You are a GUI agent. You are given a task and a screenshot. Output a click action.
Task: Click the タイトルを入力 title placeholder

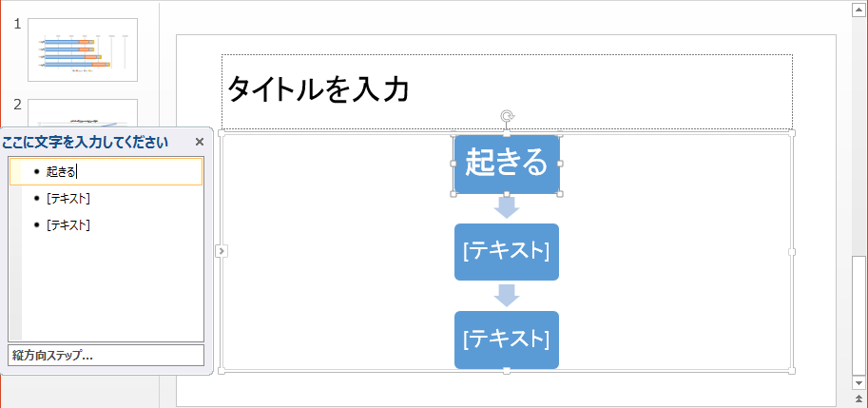pos(507,90)
